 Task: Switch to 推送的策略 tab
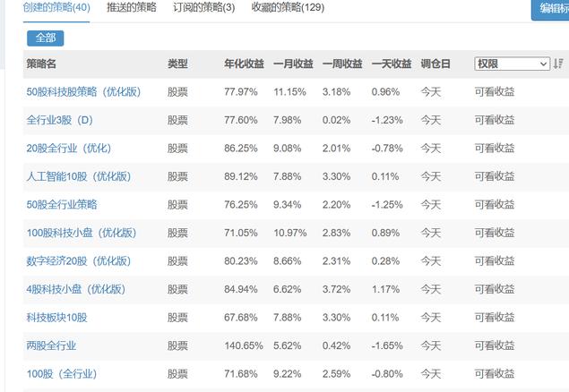(131, 7)
